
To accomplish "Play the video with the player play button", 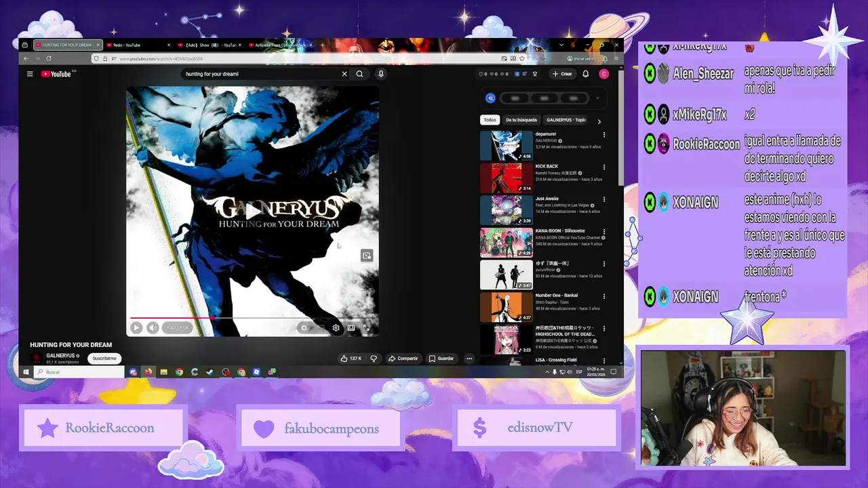I will point(136,328).
